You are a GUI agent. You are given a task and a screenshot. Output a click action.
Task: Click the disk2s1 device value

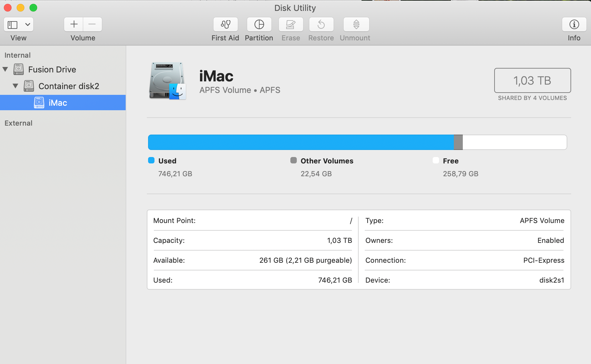[552, 280]
